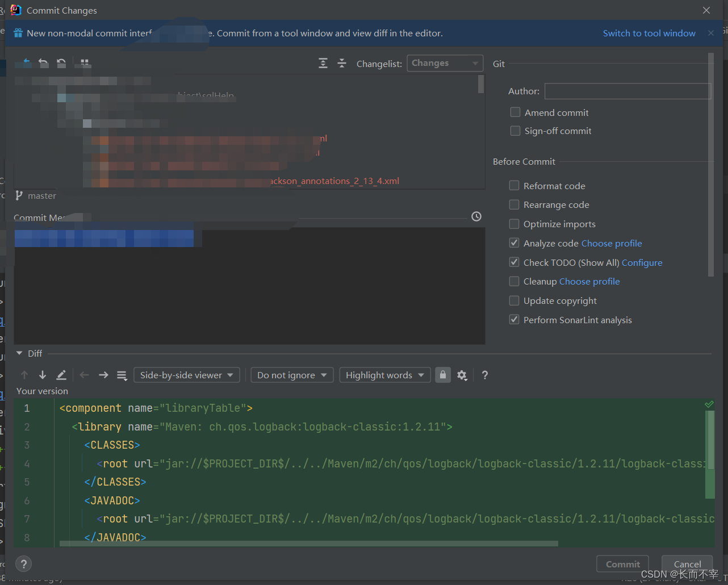Enable Cleanup checkbox
Screen dimensions: 728x585
(x=514, y=281)
